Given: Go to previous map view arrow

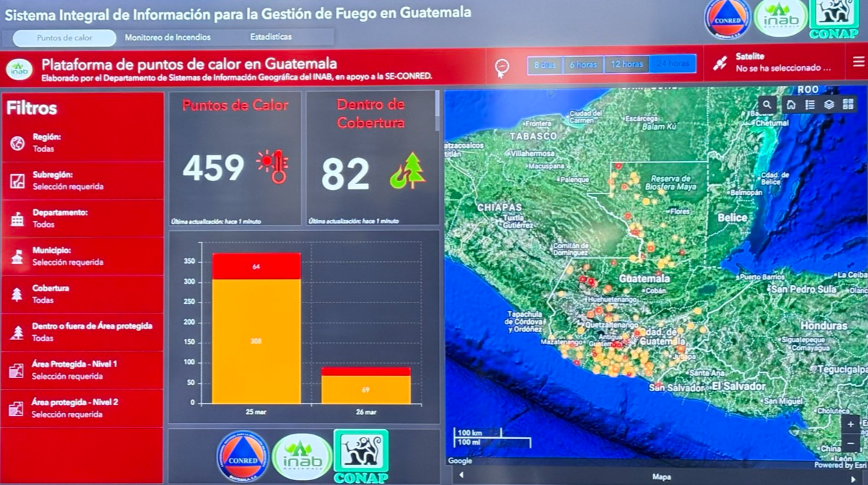Looking at the screenshot, I should [x=461, y=476].
